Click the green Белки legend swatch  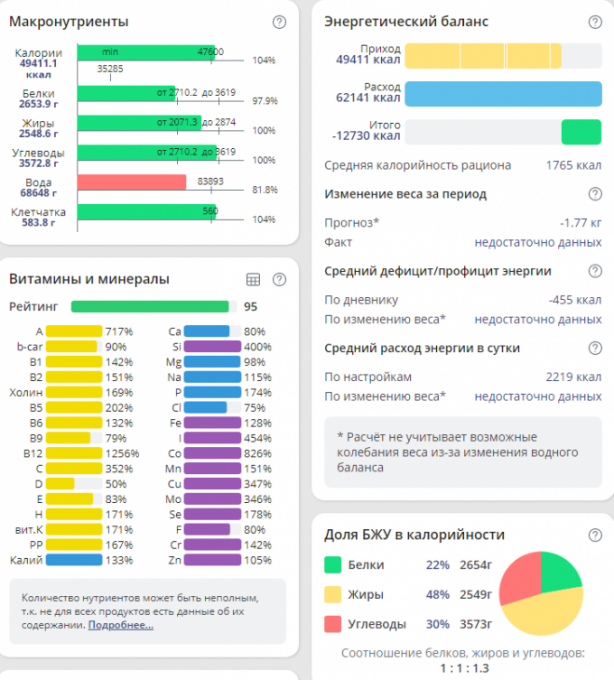(334, 565)
